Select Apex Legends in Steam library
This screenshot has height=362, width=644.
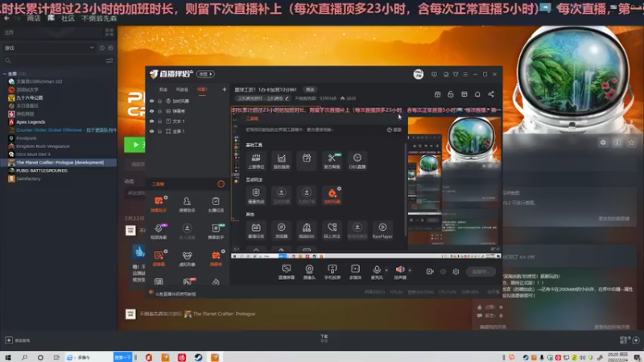click(31, 122)
